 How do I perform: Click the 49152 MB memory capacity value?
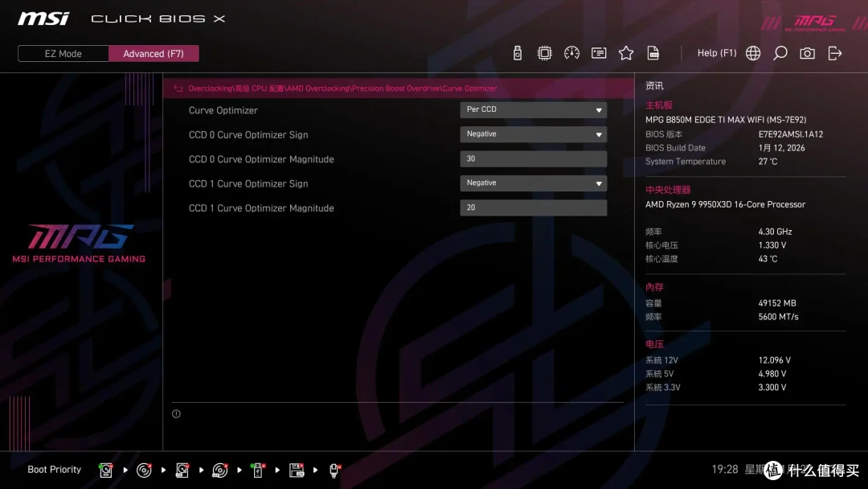click(x=776, y=303)
